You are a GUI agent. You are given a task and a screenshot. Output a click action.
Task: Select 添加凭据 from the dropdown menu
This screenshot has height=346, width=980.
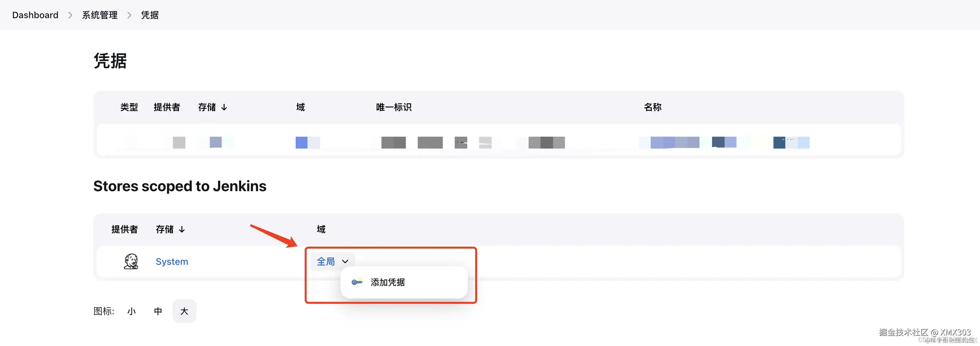[x=387, y=282]
